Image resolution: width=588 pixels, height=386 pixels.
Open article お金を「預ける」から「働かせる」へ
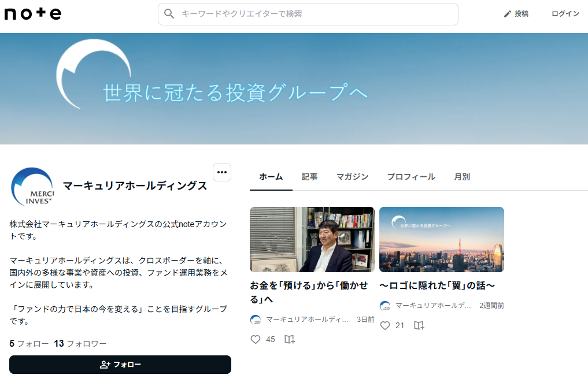(309, 292)
